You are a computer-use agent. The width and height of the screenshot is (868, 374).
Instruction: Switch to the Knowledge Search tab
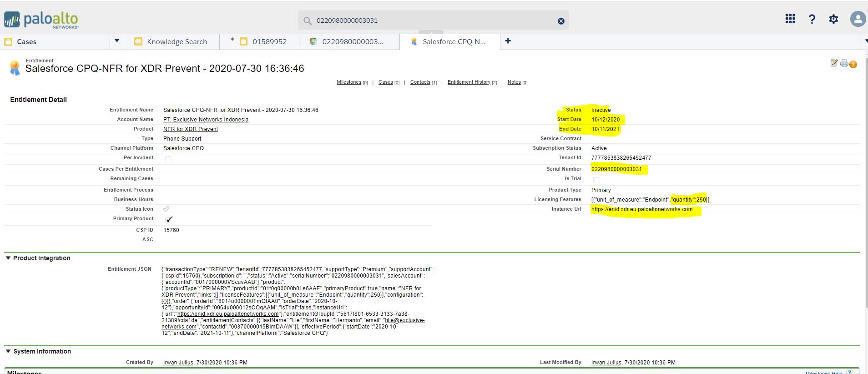click(x=177, y=42)
